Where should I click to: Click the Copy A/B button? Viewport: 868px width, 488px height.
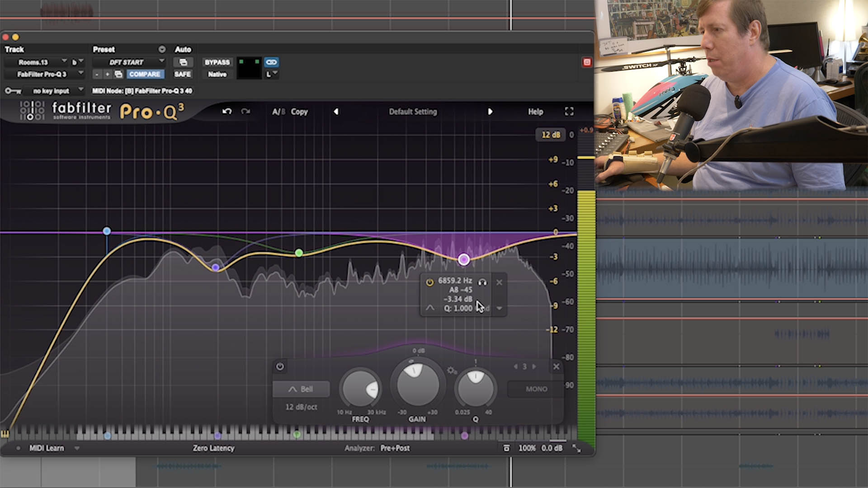click(x=299, y=112)
